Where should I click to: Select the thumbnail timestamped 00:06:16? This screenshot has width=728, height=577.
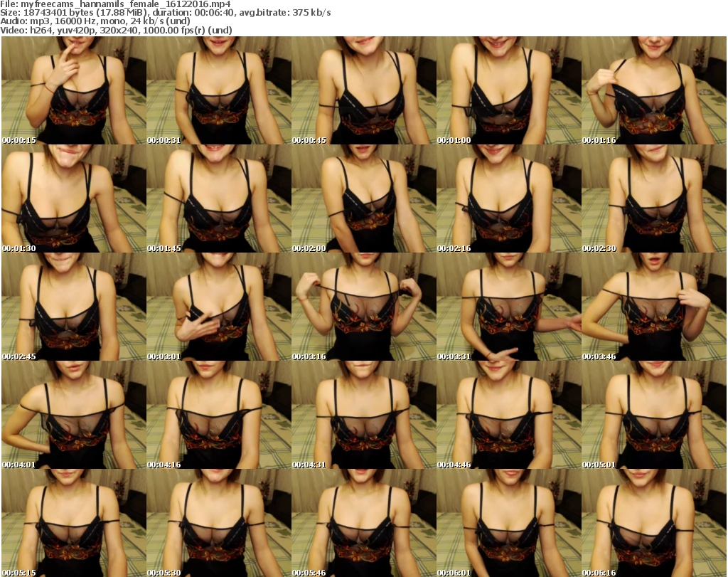(x=654, y=523)
